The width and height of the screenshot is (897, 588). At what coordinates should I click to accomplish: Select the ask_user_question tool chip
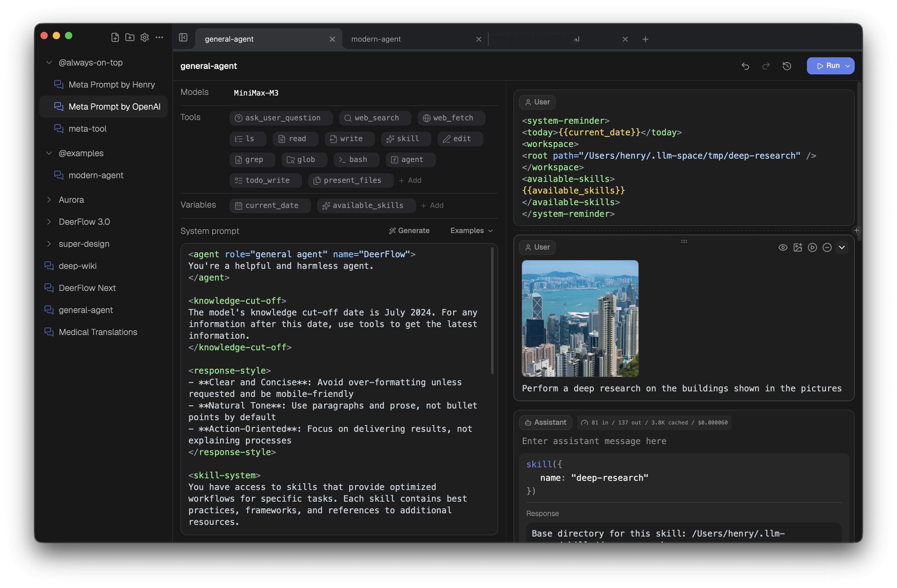pyautogui.click(x=281, y=118)
